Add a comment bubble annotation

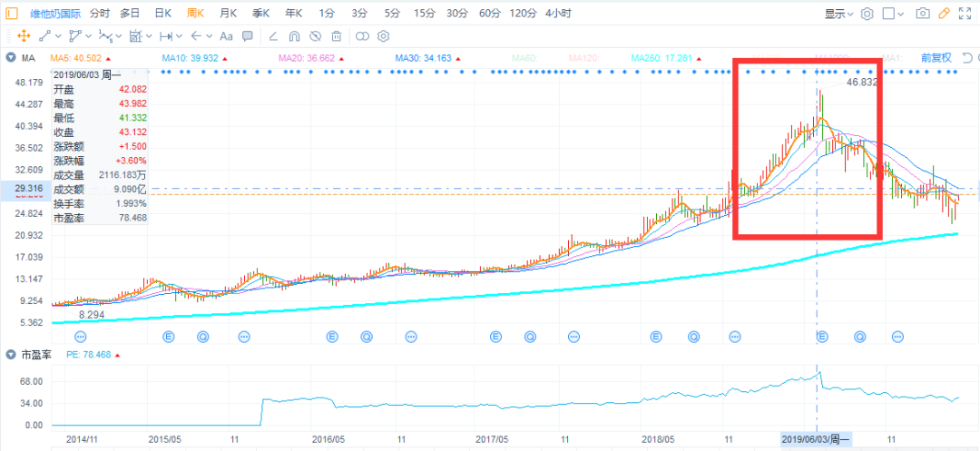(249, 35)
